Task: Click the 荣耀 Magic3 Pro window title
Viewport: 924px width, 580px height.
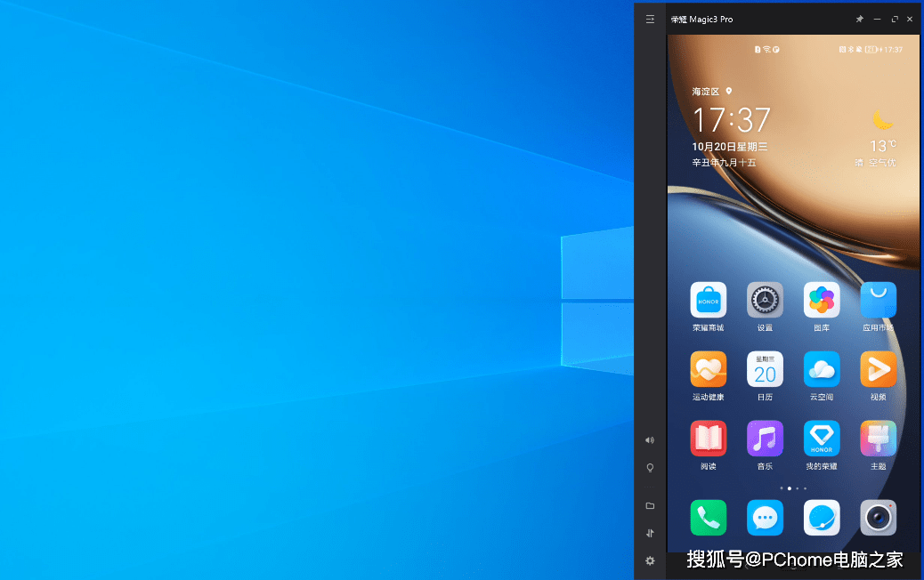Action: tap(701, 20)
